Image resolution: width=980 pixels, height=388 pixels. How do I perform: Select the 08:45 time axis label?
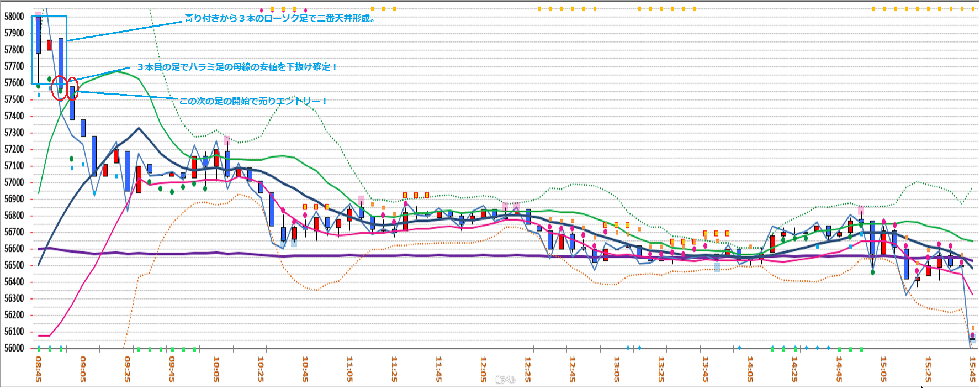tap(38, 369)
